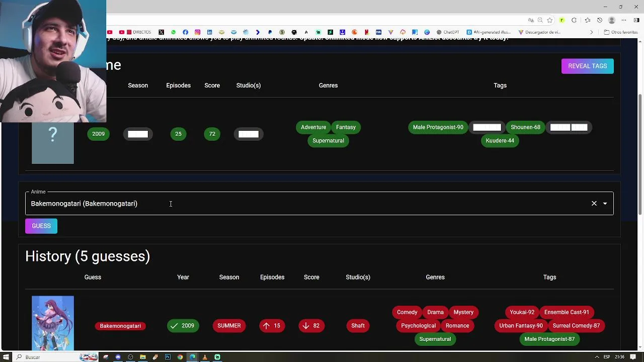Click the green 25 episodes chip
This screenshot has width=644, height=362.
click(x=178, y=134)
